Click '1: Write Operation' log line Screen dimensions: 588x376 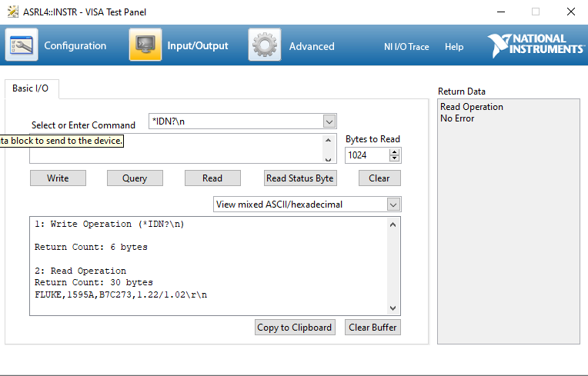(109, 224)
